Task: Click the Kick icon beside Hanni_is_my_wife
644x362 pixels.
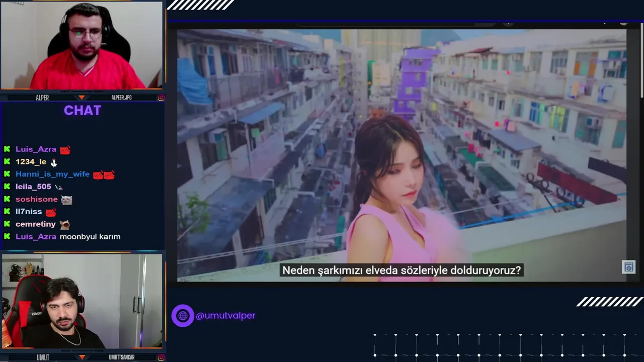Action: (7, 174)
